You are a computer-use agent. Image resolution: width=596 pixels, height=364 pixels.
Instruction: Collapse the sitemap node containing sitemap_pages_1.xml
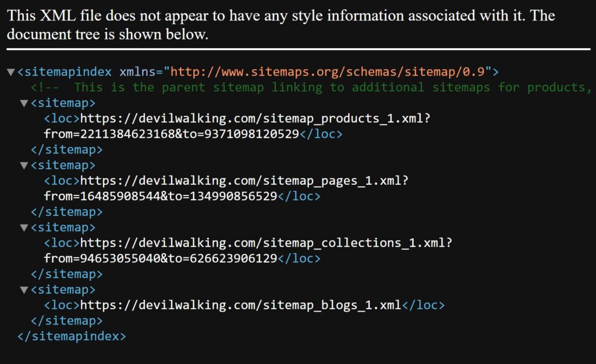click(x=24, y=166)
